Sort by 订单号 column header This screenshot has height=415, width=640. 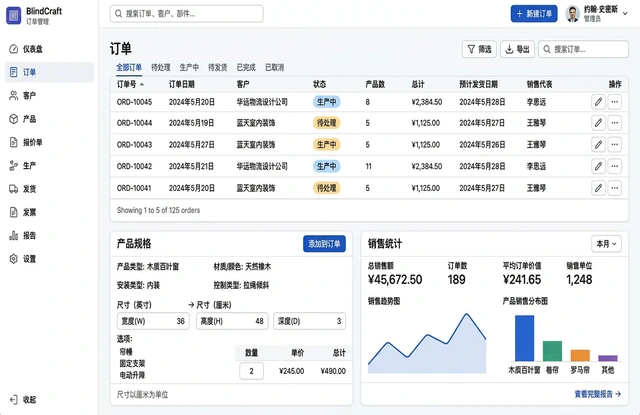pos(130,84)
